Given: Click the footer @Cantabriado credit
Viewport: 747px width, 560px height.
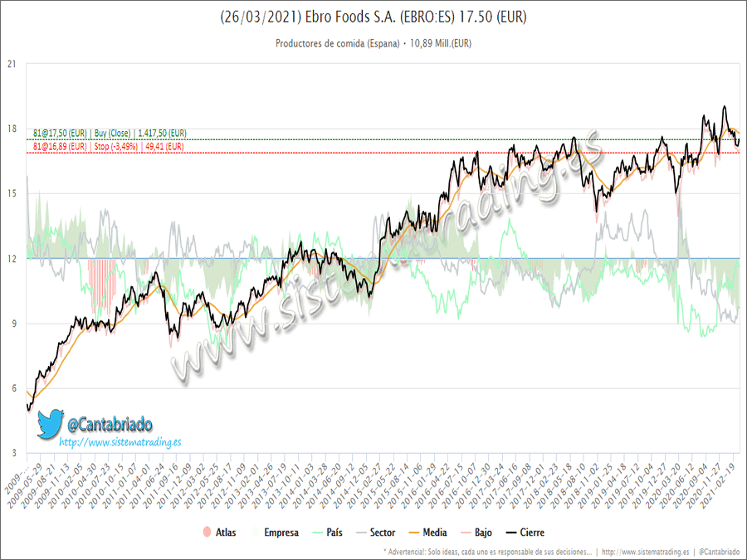Looking at the screenshot, I should tap(720, 552).
